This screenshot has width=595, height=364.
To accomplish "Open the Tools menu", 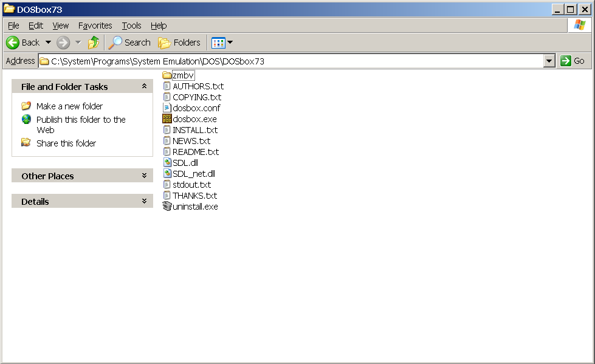I will click(x=131, y=26).
